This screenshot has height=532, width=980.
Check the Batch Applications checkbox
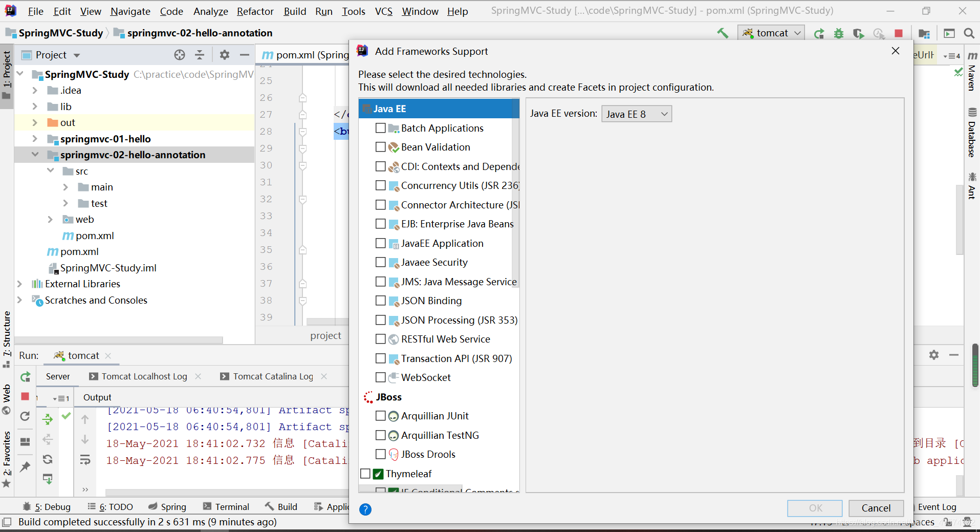click(x=381, y=128)
